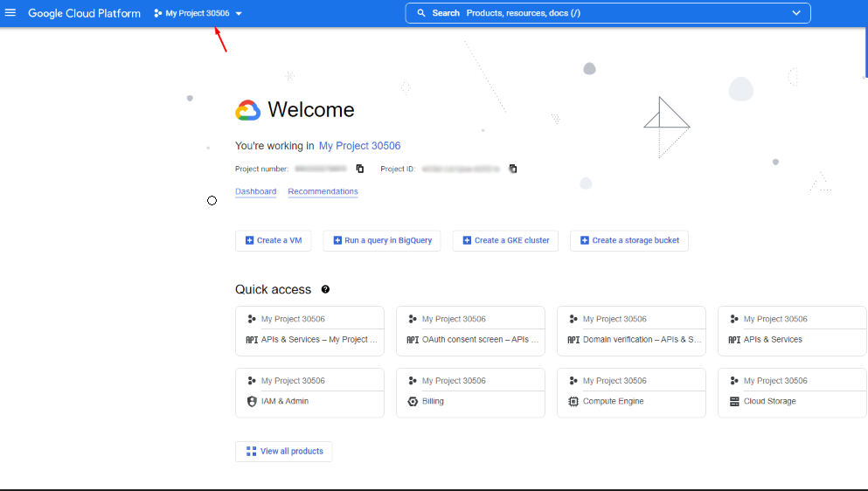Expand the search bar dropdown chevron
The image size is (868, 491).
coord(795,13)
